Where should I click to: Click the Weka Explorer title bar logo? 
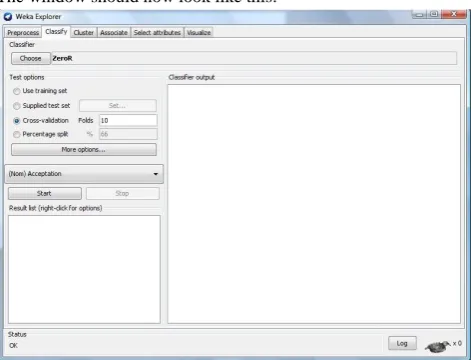tap(8, 17)
